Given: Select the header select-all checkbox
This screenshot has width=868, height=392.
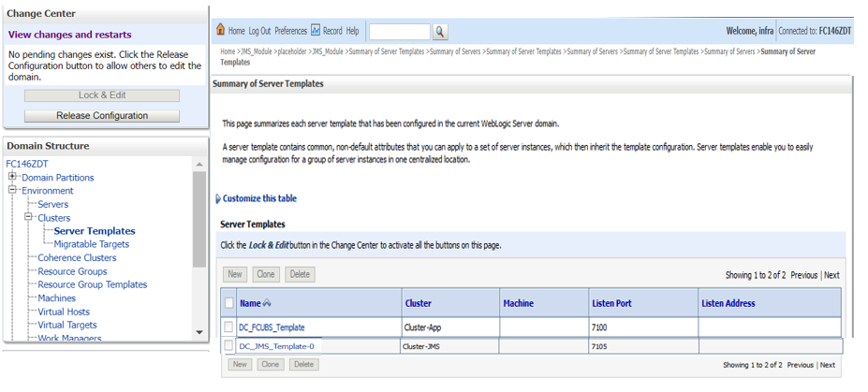Looking at the screenshot, I should tap(228, 303).
